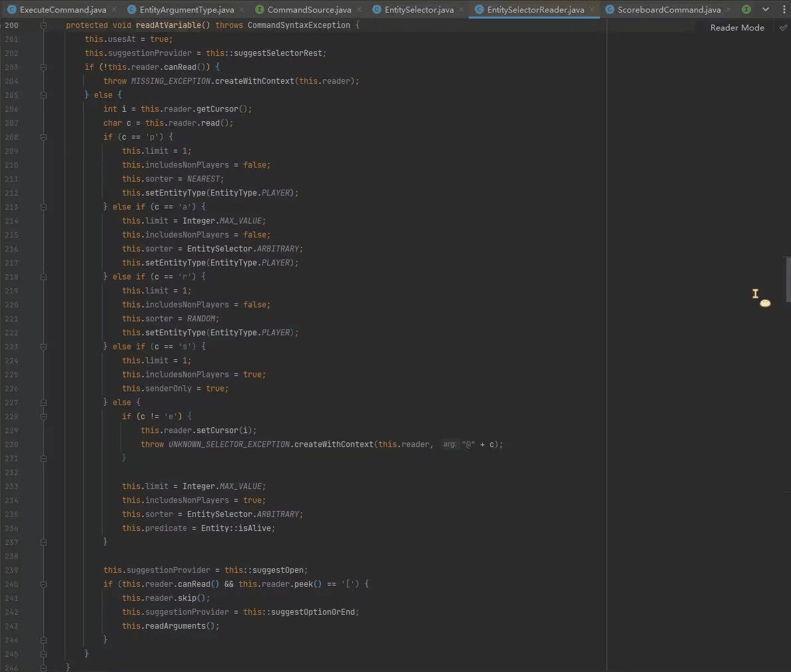
Task: Click Integer.MAX_VALUE on line 214
Action: point(222,221)
